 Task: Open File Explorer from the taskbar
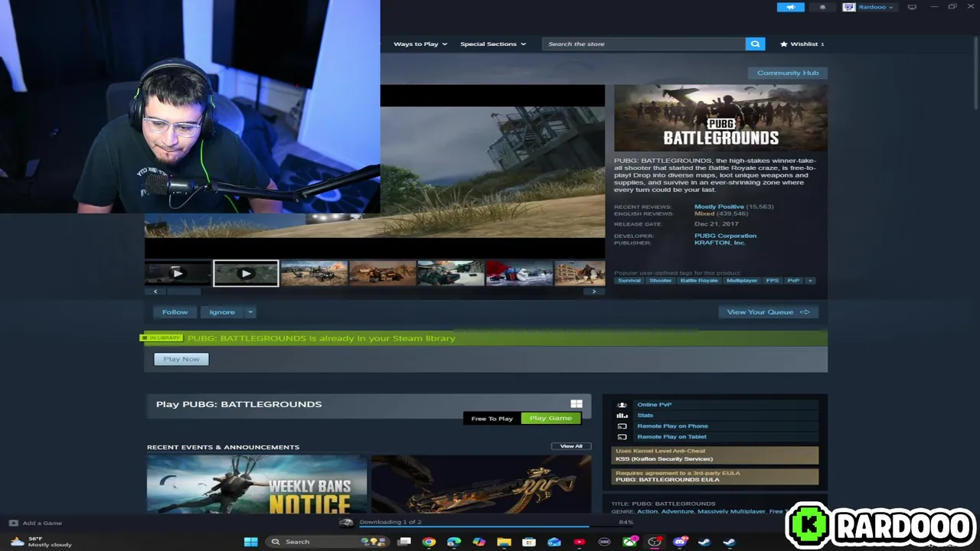504,542
